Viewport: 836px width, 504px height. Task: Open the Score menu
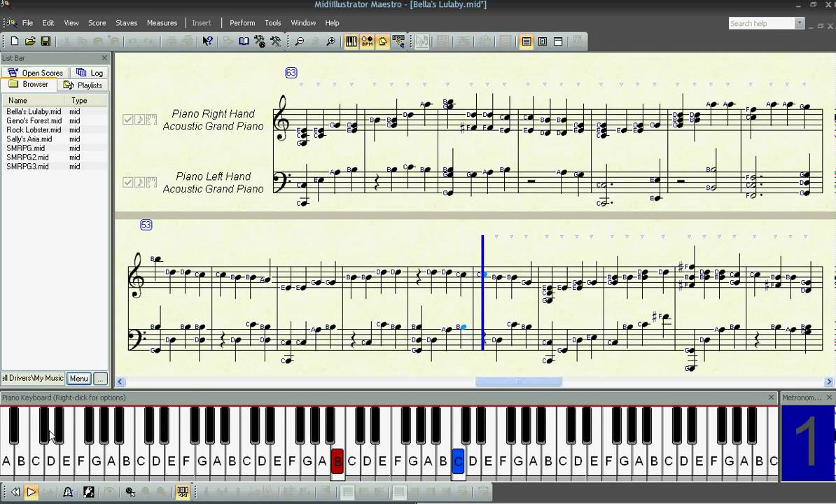(97, 23)
